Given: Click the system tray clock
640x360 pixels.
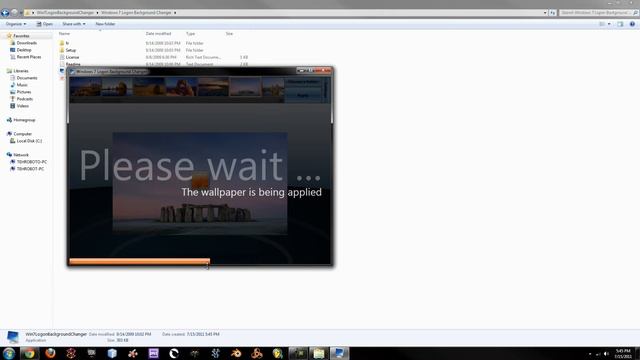Looking at the screenshot, I should [623, 353].
